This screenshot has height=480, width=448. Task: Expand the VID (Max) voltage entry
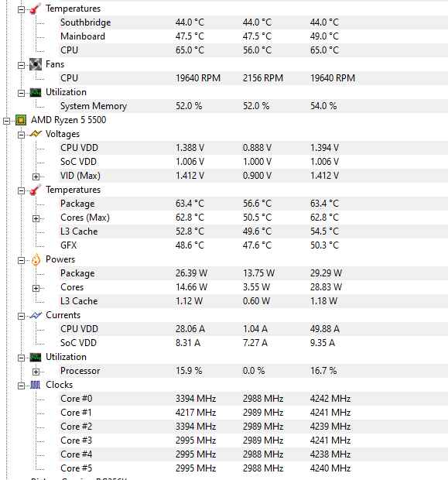[36, 177]
